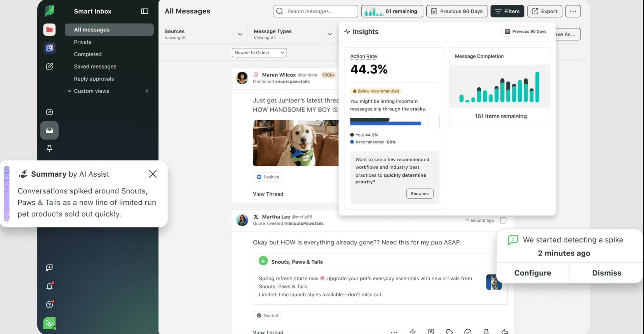The width and height of the screenshot is (644, 334).
Task: Open the Private messages view
Action: 83,42
